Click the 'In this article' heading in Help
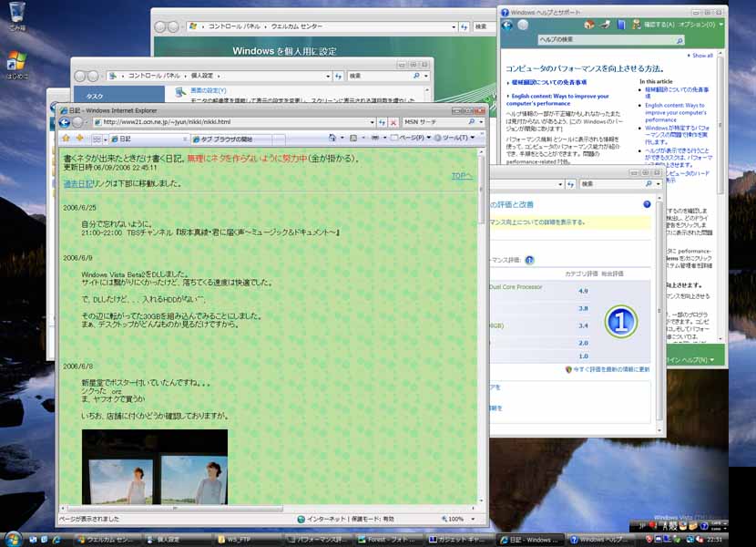Screen dimensions: 756x547 [656, 81]
